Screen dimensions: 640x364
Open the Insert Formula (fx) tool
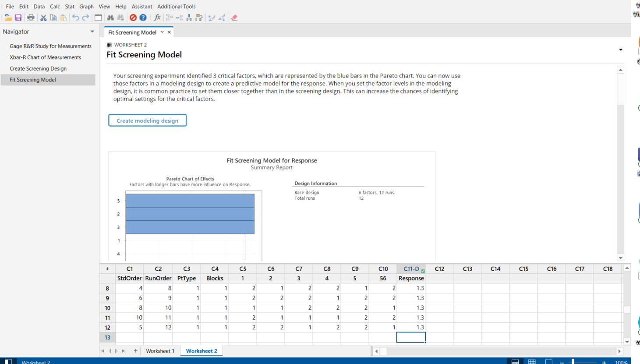[157, 18]
